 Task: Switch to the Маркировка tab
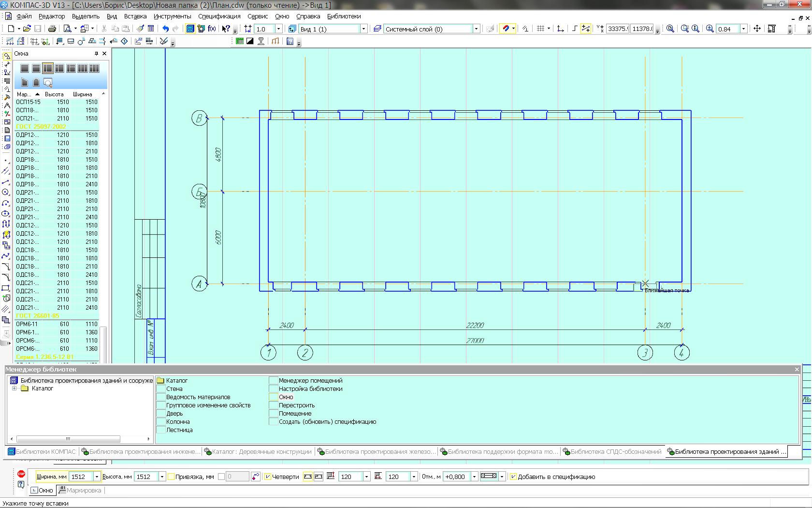(x=80, y=490)
